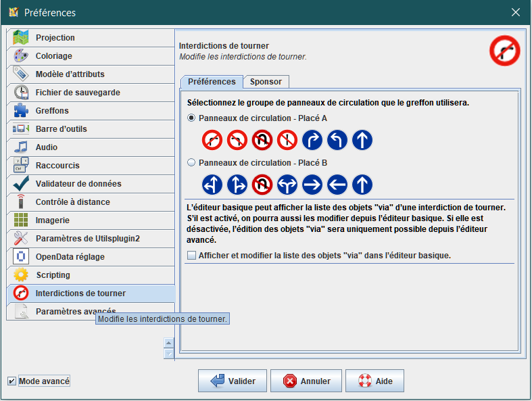Screen dimensions: 532x401
Task: Open the Projection settings icon
Action: (x=21, y=37)
